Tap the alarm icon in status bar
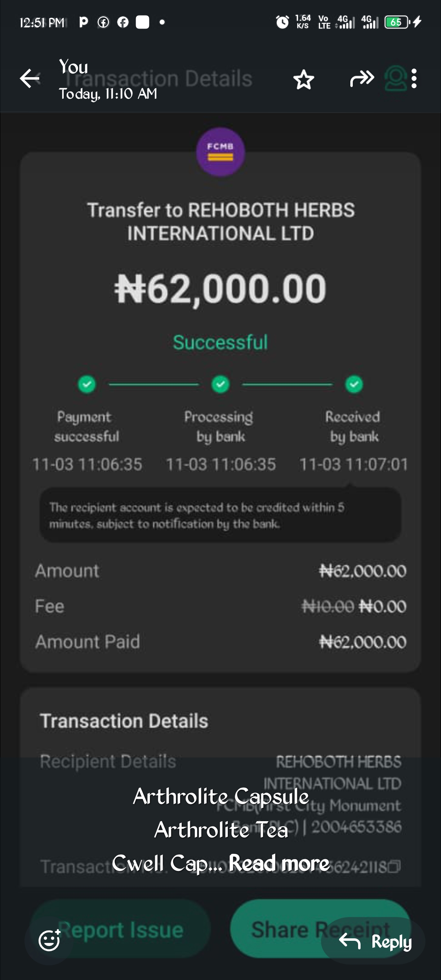The image size is (441, 980). pos(282,22)
